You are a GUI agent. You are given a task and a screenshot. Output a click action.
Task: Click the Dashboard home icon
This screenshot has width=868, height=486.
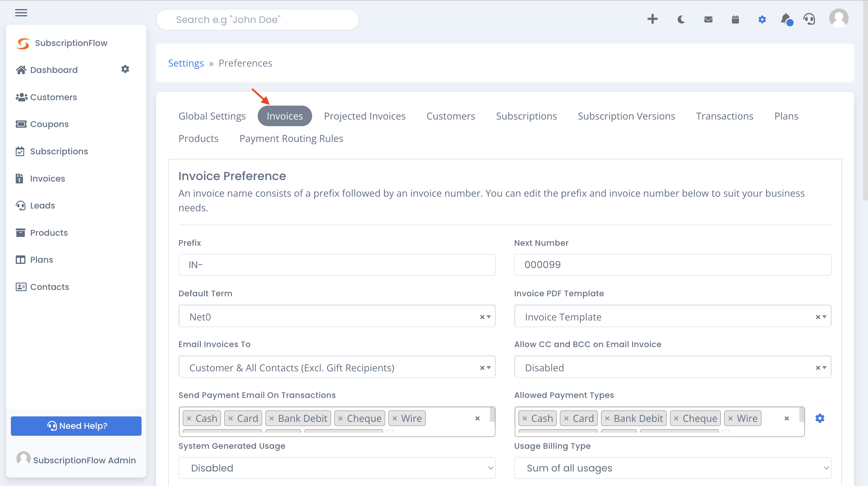(x=21, y=70)
